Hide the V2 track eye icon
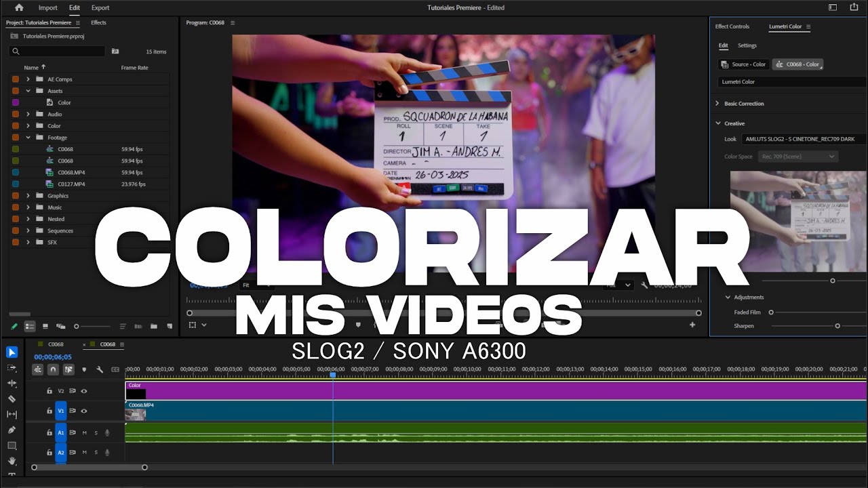 84,391
